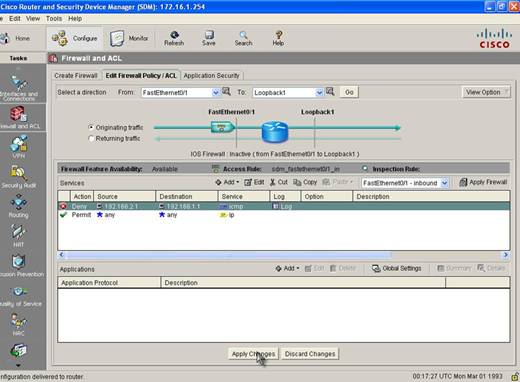This screenshot has width=520, height=382.
Task: Switch to Application Security tab
Action: [x=211, y=76]
